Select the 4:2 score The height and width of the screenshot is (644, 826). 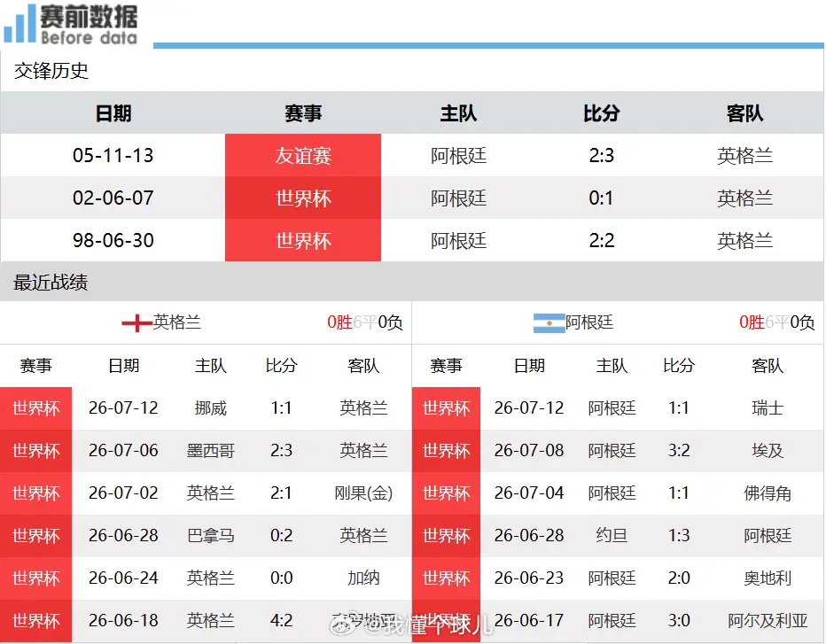coord(281,620)
